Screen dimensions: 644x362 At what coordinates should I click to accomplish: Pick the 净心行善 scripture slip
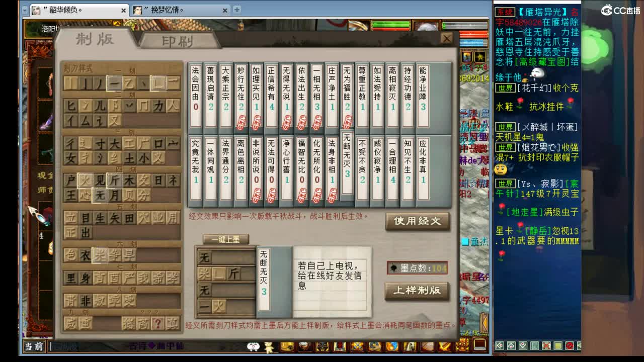click(x=287, y=168)
